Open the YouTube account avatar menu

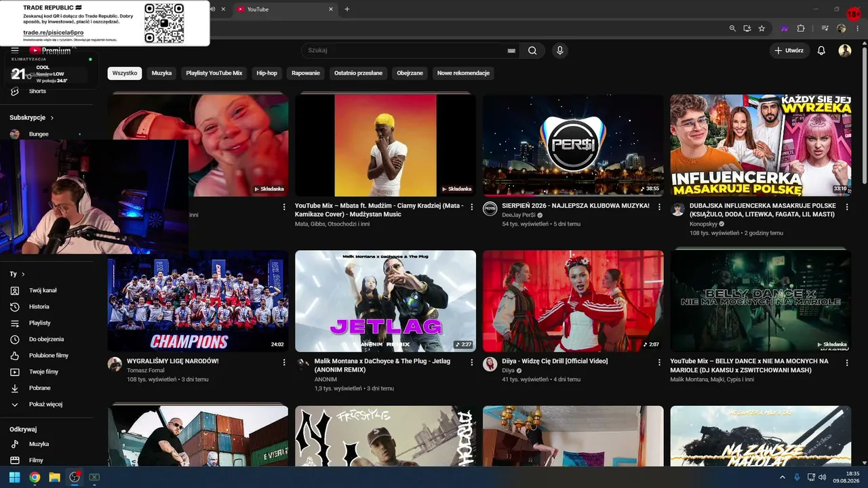coord(845,50)
